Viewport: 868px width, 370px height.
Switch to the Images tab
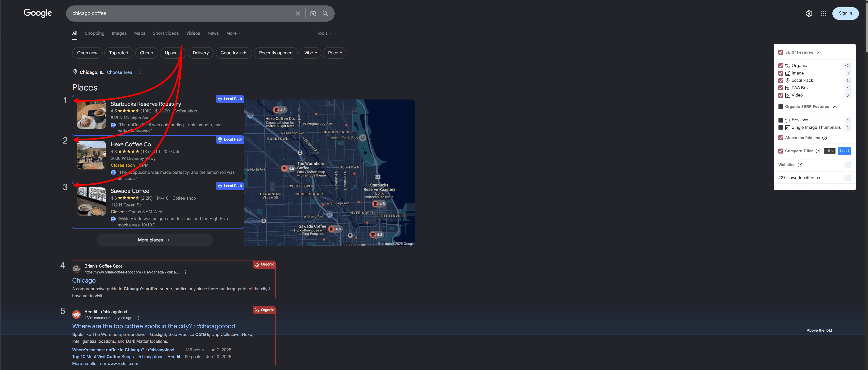click(119, 33)
